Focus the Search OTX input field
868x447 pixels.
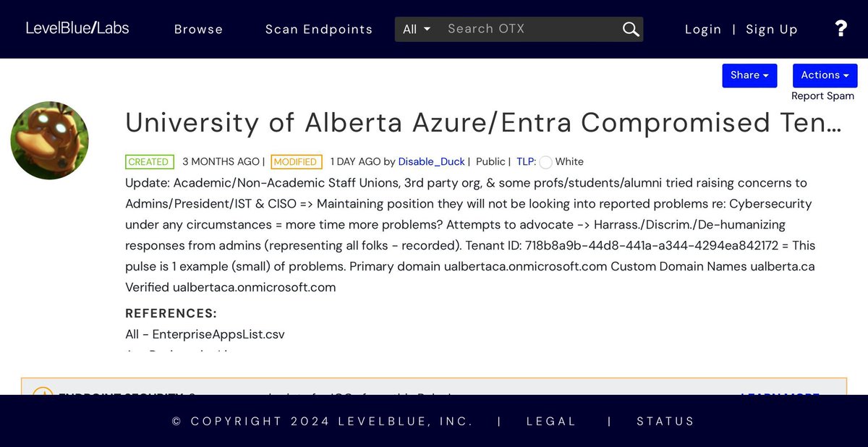[528, 29]
